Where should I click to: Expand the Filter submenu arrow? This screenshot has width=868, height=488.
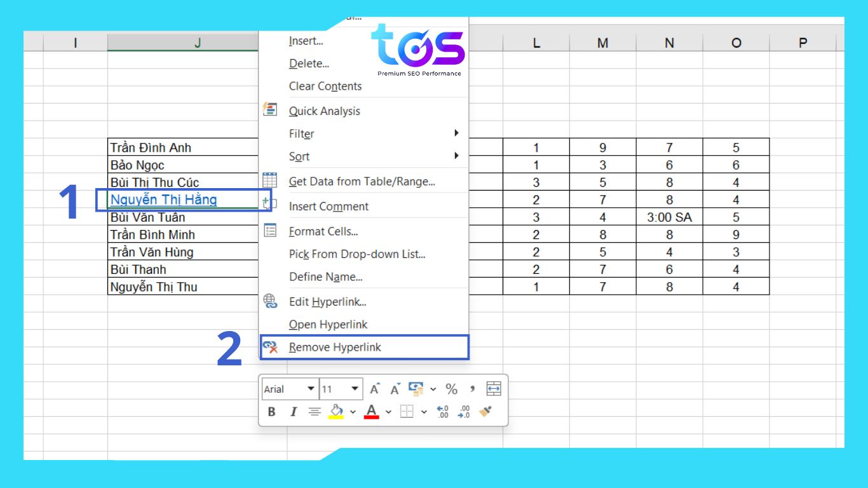point(456,133)
